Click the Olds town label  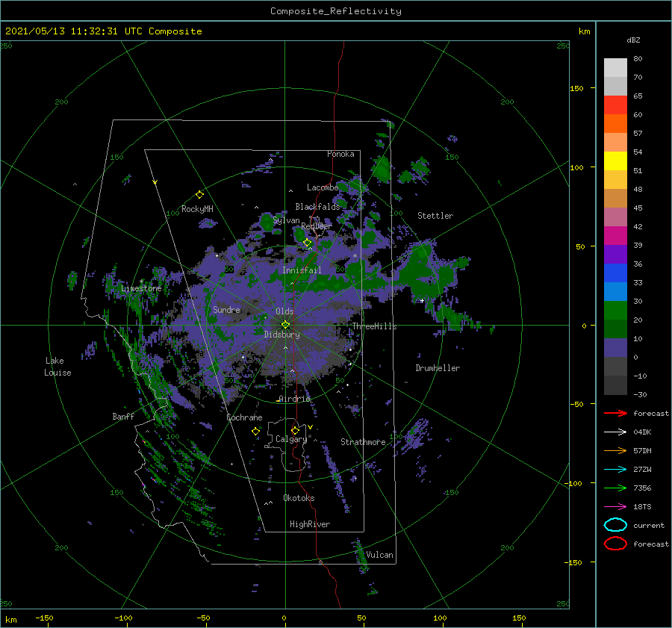pyautogui.click(x=284, y=311)
